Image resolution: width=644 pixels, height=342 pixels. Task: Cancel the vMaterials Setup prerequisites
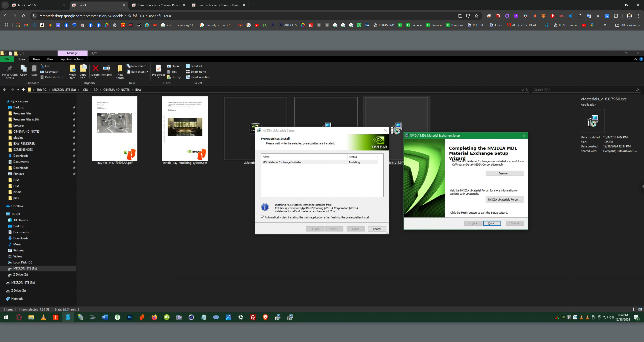tap(377, 229)
